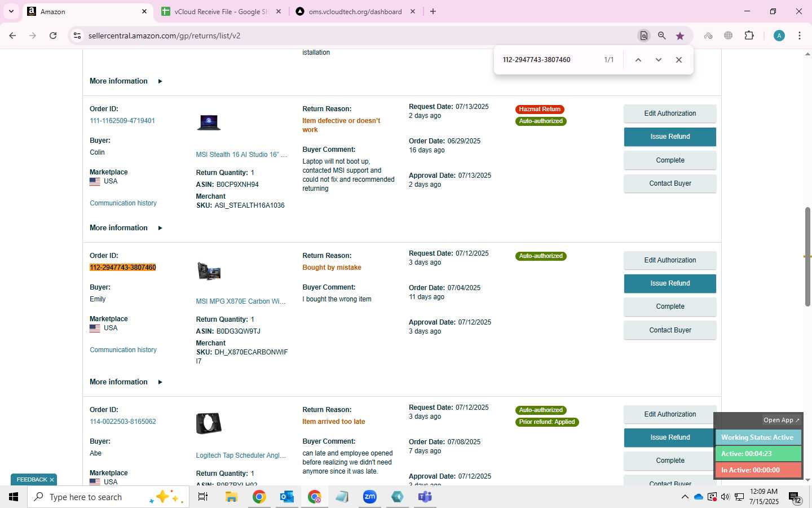The height and width of the screenshot is (508, 812).
Task: Contact Buyer Emily
Action: tap(670, 330)
